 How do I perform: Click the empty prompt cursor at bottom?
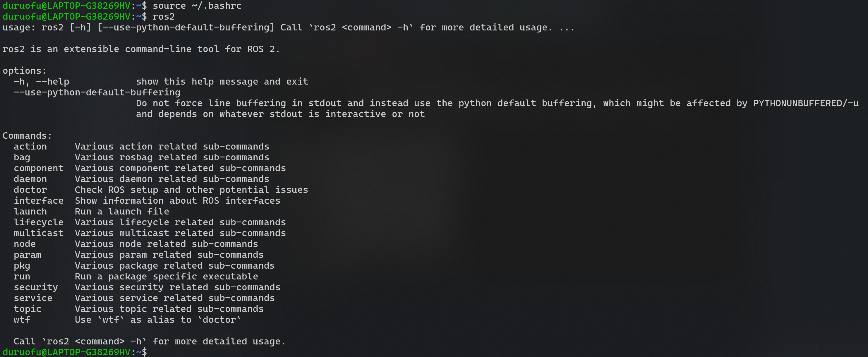(153, 352)
